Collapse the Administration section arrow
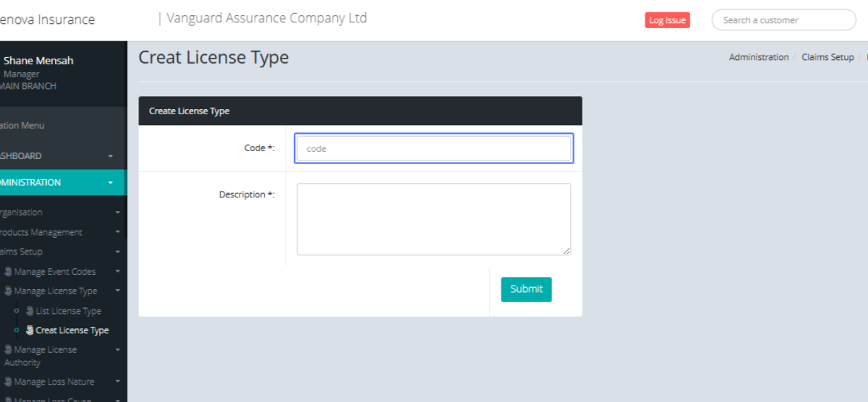The width and height of the screenshot is (868, 402). point(111,183)
